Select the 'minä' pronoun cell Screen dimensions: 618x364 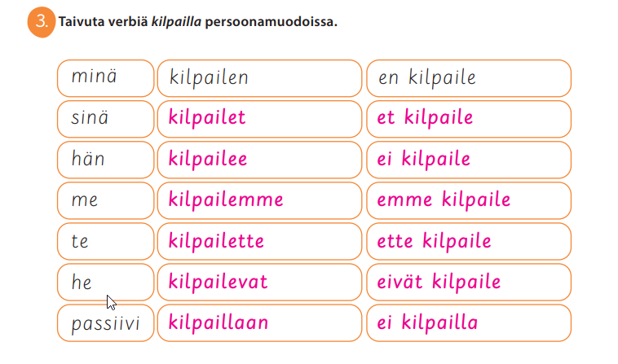[105, 78]
